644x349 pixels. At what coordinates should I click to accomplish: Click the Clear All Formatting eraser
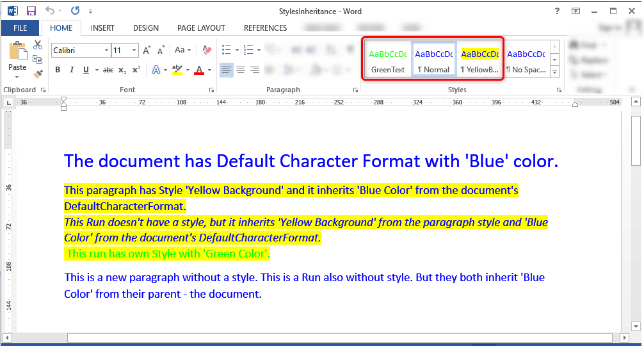click(x=207, y=50)
